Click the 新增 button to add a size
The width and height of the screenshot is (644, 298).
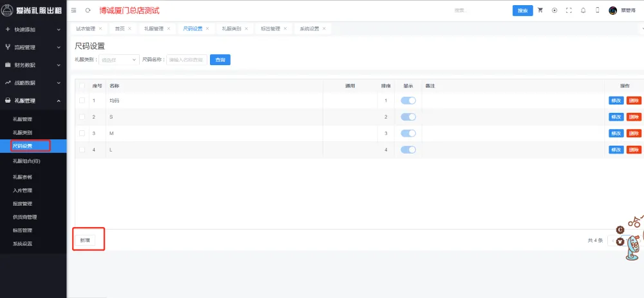85,240
